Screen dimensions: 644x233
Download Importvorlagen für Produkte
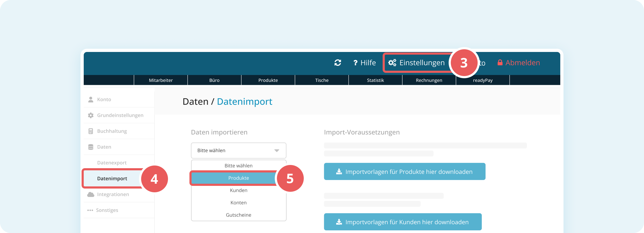[405, 171]
